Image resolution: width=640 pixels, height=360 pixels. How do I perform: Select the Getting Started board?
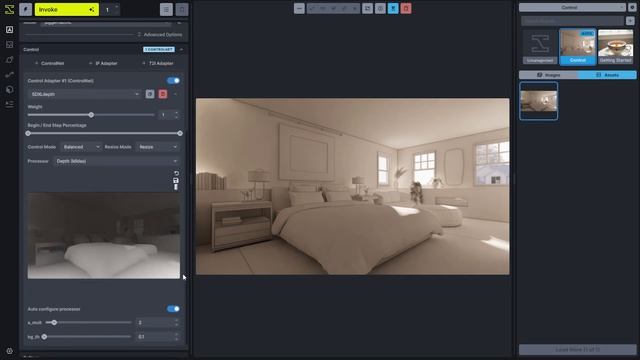tap(616, 47)
